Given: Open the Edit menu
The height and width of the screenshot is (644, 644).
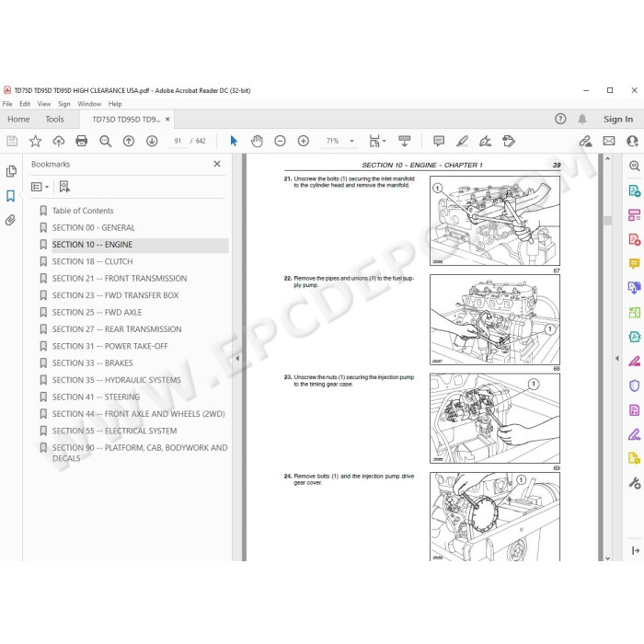Looking at the screenshot, I should click(x=25, y=104).
